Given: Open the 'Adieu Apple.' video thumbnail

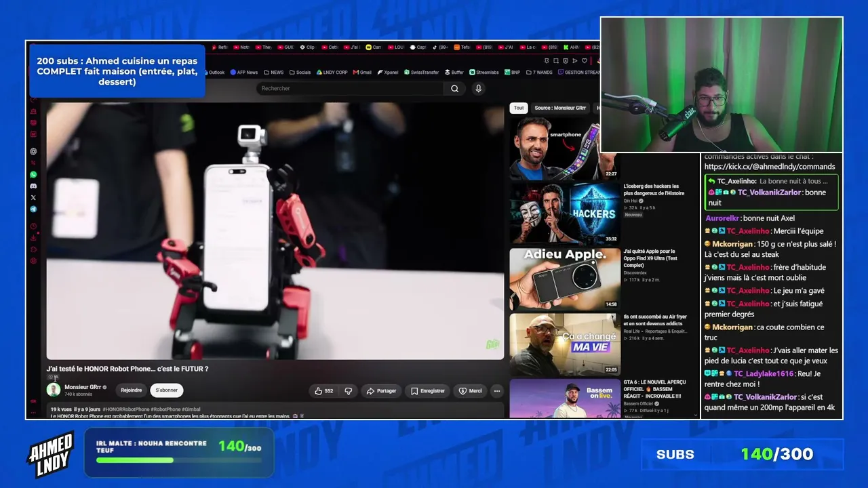Looking at the screenshot, I should tap(565, 279).
